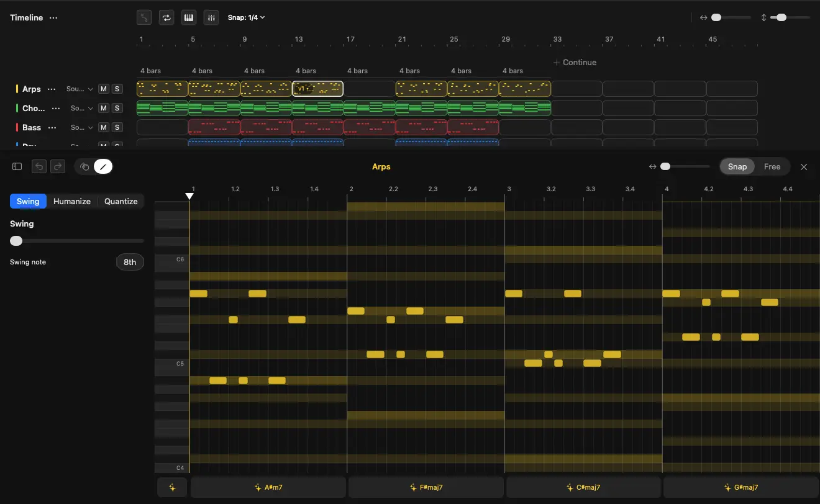Viewport: 820px width, 504px height.
Task: Click the Timeline vertical zoom slider
Action: (790, 17)
